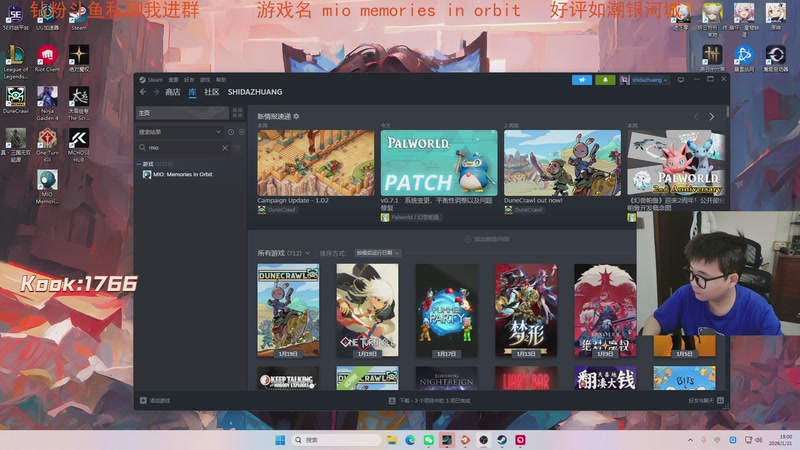800x450 pixels.
Task: Open Microsoft Edge from the taskbar
Action: pyautogui.click(x=410, y=440)
